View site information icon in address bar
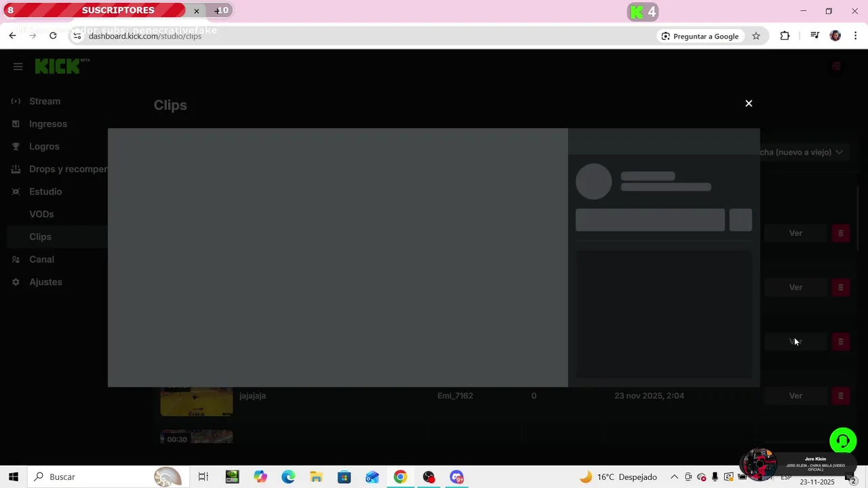868x488 pixels. coord(77,36)
